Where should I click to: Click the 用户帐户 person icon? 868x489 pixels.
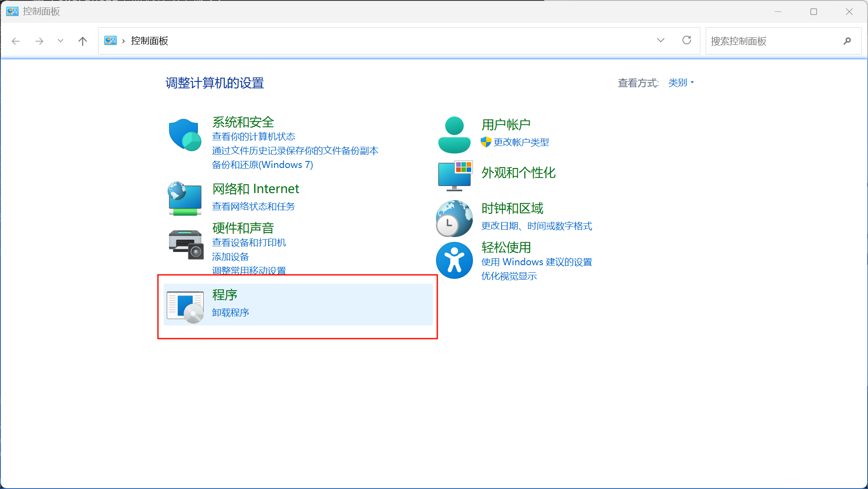[x=454, y=133]
